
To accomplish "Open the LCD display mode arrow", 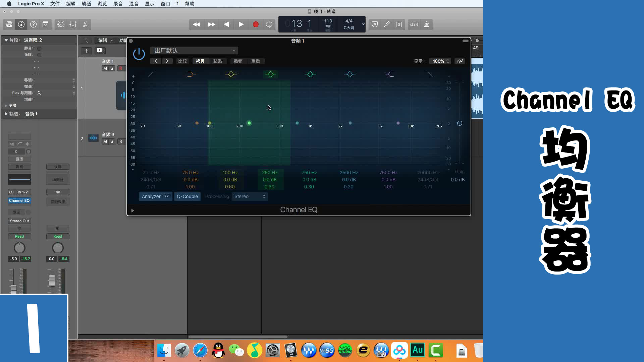I will [363, 24].
